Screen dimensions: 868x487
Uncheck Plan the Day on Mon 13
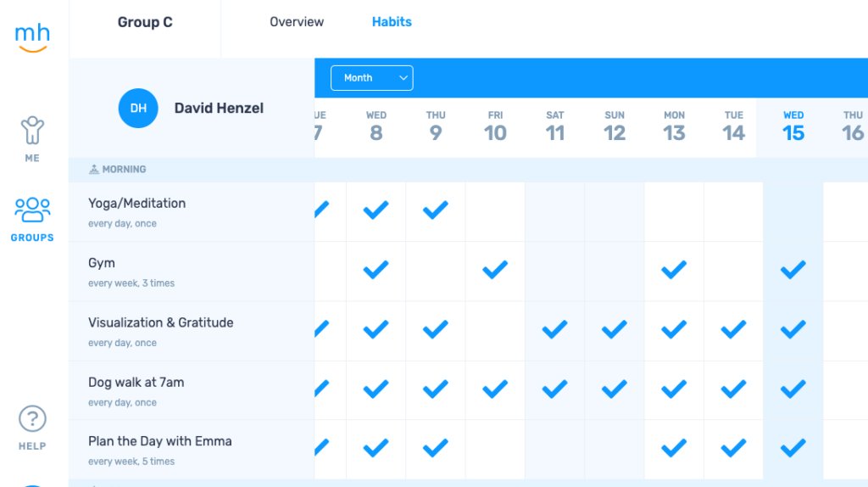click(x=674, y=448)
